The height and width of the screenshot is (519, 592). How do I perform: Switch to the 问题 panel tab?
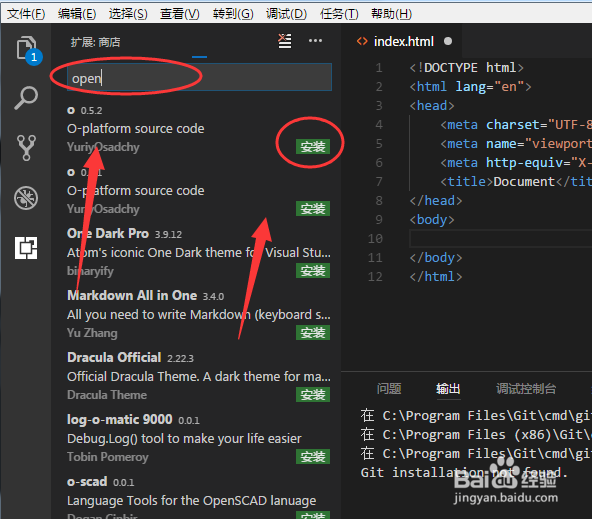389,388
